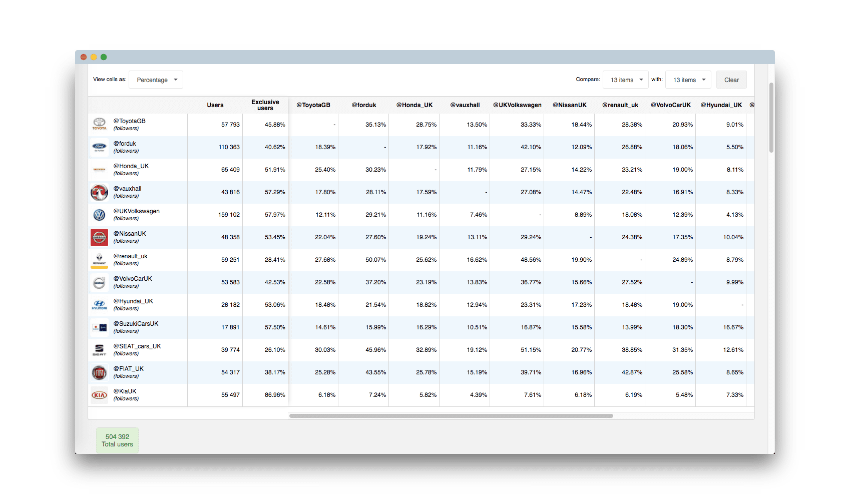
Task: Select the @KiaUK followers row label
Action: click(126, 395)
